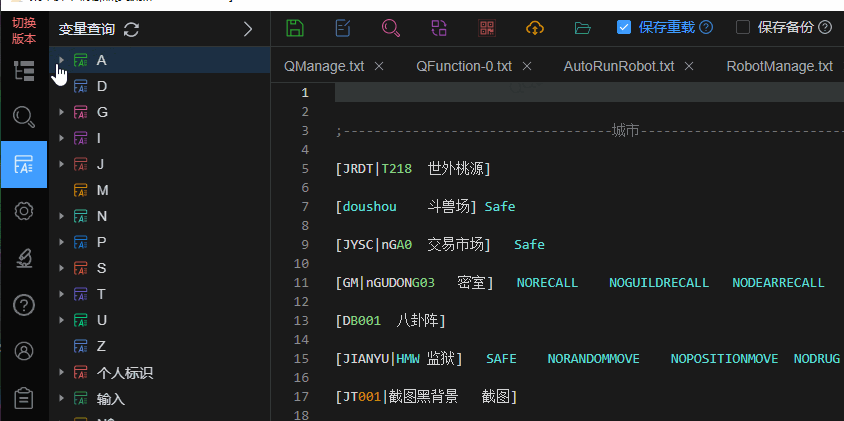Open the search sidebar icon
Image resolution: width=844 pixels, height=421 pixels.
24,117
